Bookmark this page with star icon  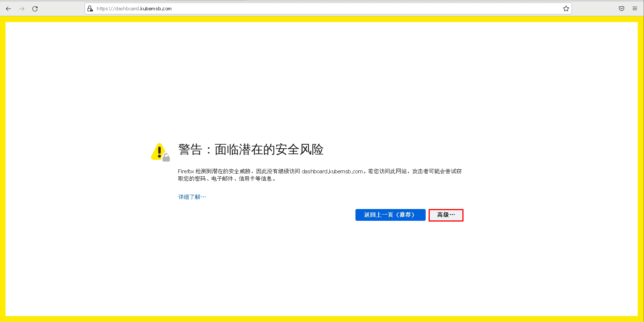[566, 8]
